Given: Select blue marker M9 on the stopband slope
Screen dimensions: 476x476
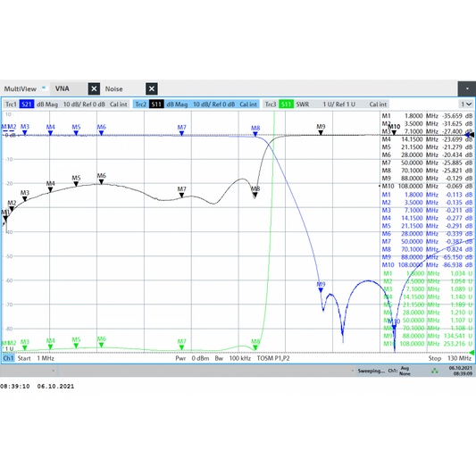Looking at the screenshot, I should pos(321,290).
